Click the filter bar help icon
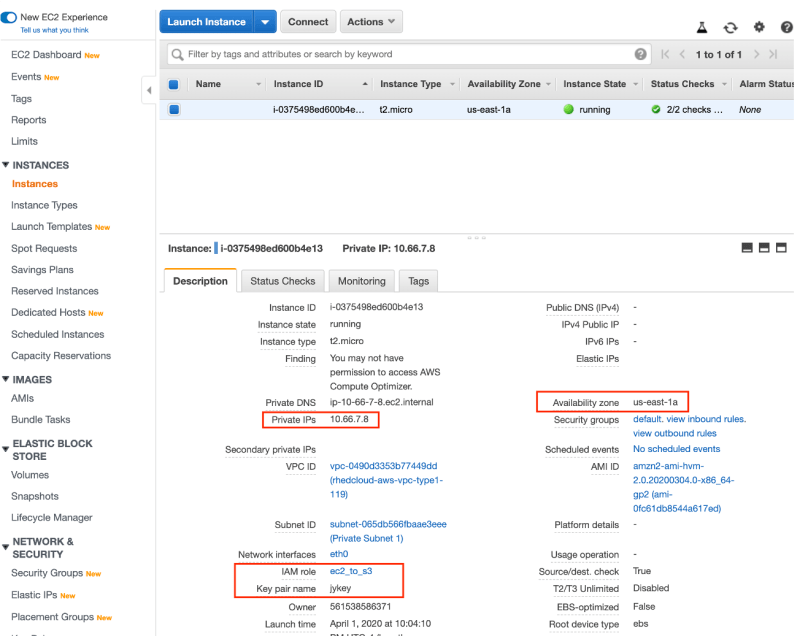The image size is (800, 636). pos(640,54)
